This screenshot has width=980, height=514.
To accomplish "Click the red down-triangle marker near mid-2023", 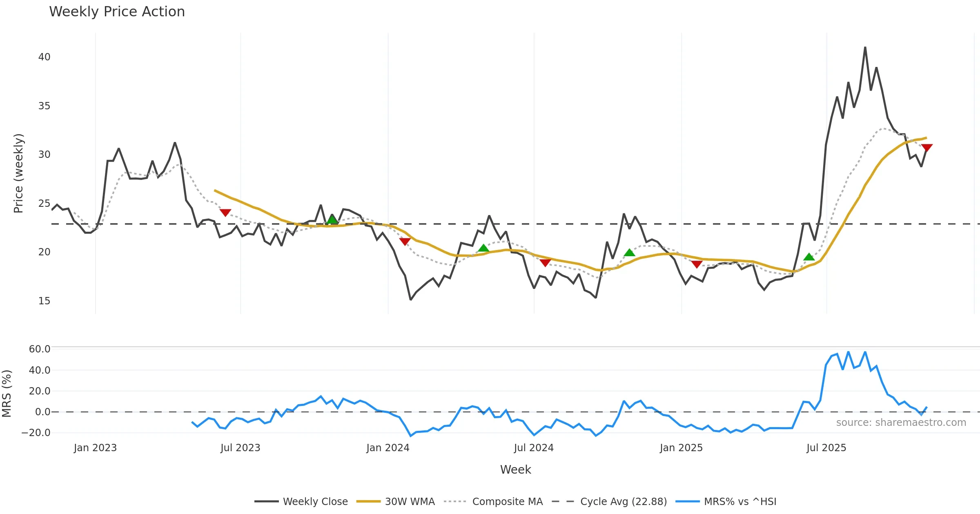I will coord(225,213).
